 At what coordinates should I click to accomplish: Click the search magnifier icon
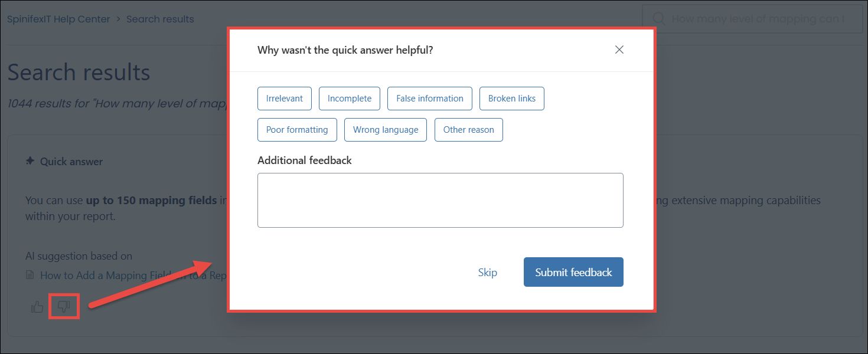[x=659, y=19]
